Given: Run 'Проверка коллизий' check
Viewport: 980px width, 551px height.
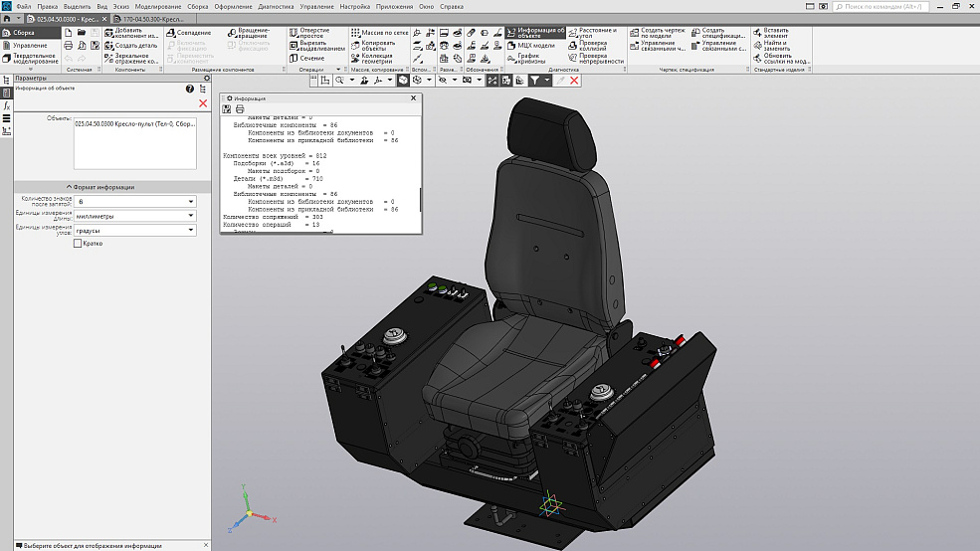Looking at the screenshot, I should [x=594, y=46].
